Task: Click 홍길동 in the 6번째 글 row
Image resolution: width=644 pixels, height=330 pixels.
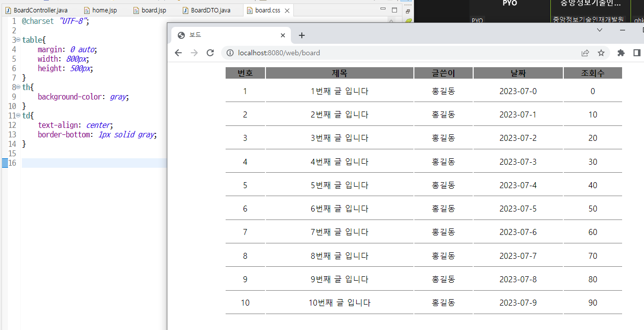Action: click(443, 209)
